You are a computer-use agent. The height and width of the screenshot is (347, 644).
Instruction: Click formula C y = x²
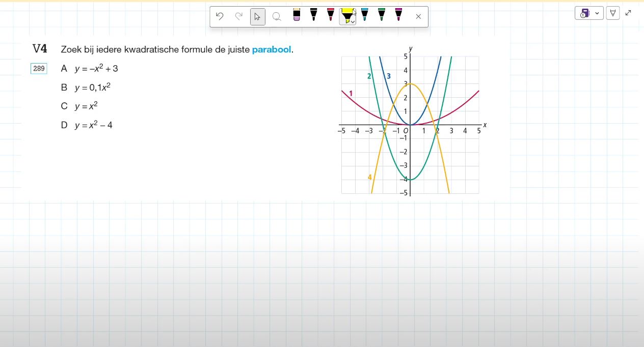click(79, 106)
